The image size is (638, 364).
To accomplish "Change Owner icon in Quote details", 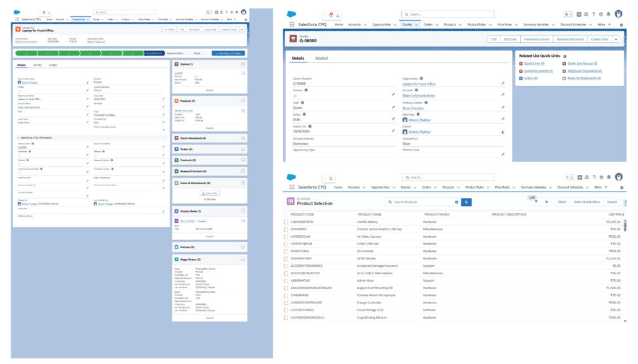I will click(x=503, y=132).
